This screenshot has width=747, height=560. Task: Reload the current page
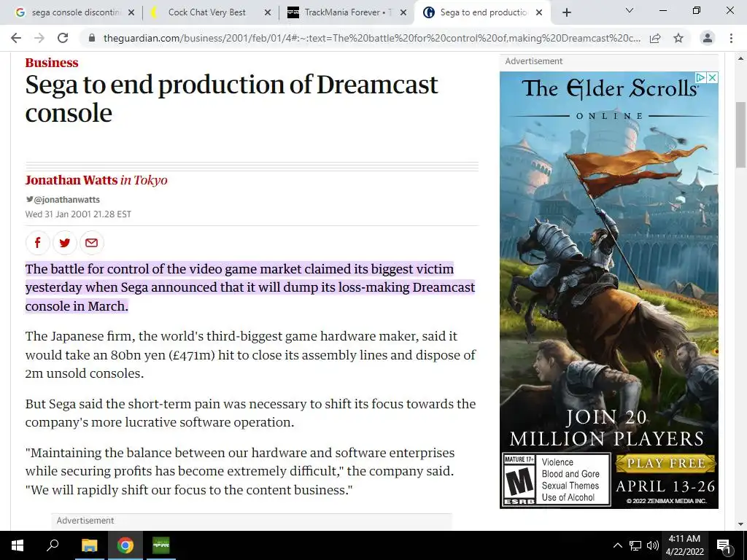pyautogui.click(x=63, y=38)
